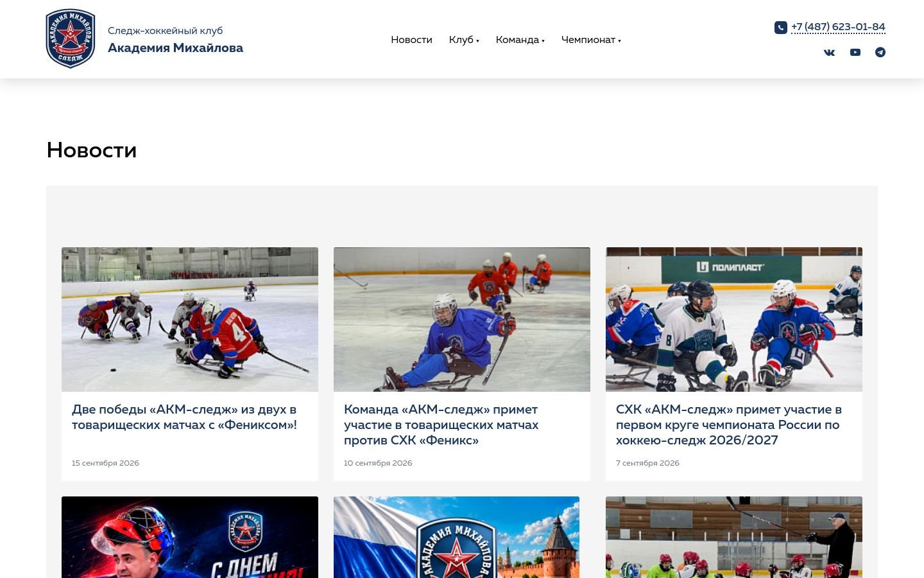Click the date 7 сентября 2026
The width and height of the screenshot is (924, 578).
(647, 463)
